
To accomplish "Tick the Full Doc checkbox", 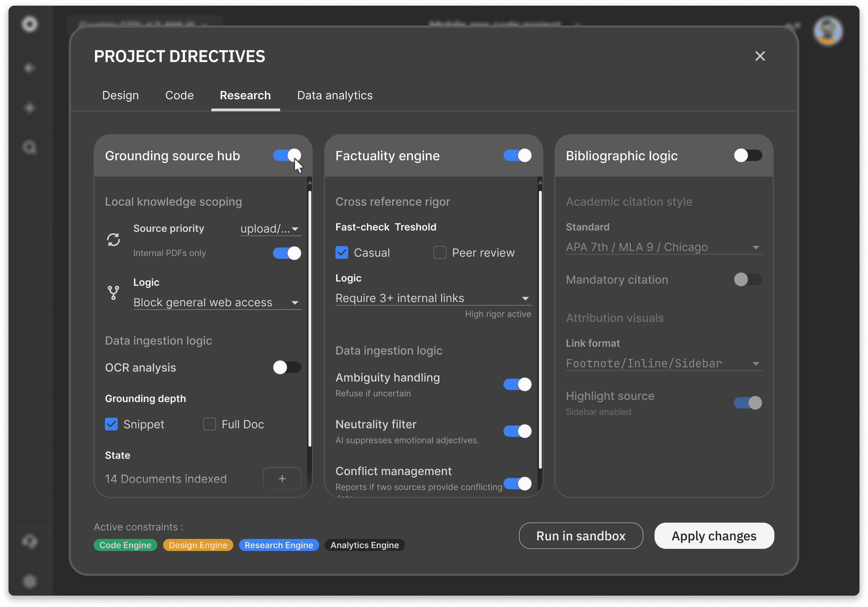I will tap(210, 424).
